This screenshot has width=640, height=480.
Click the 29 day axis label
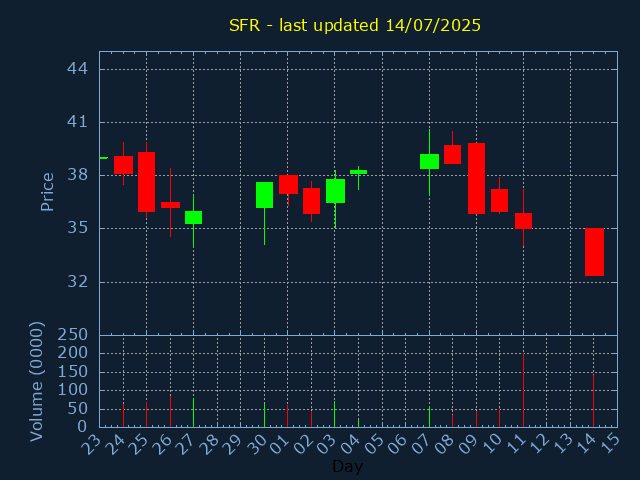233,444
